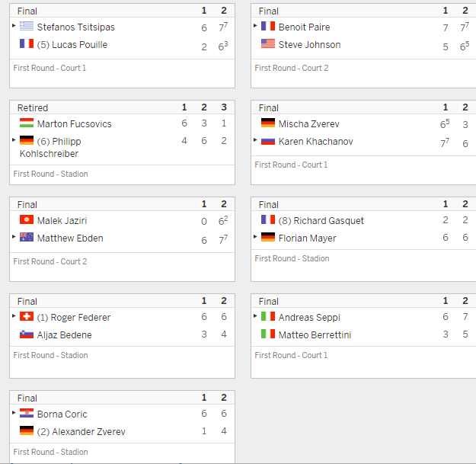Click the American flag beside Steve Johnson
The height and width of the screenshot is (464, 476).
point(268,43)
